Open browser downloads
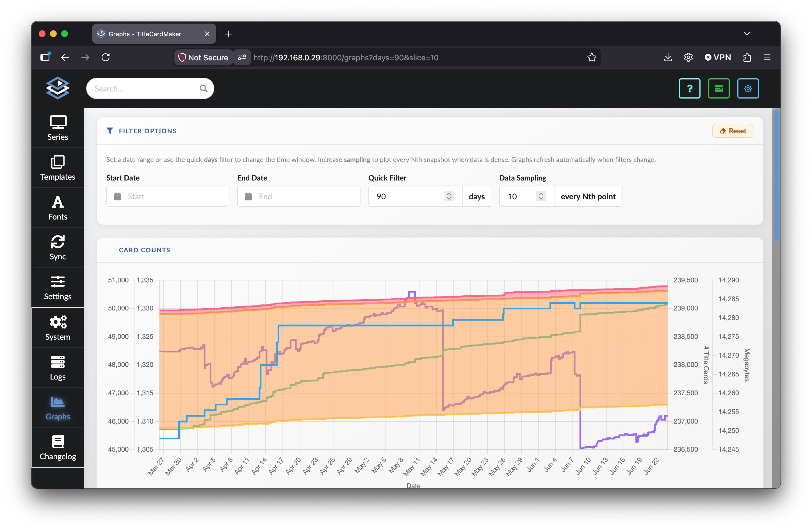This screenshot has height=530, width=812. pyautogui.click(x=668, y=57)
